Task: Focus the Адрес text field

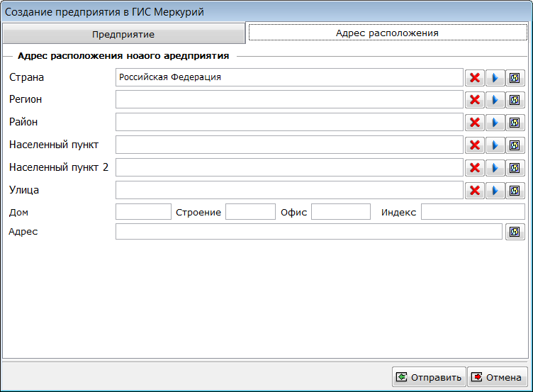Action: tap(309, 232)
